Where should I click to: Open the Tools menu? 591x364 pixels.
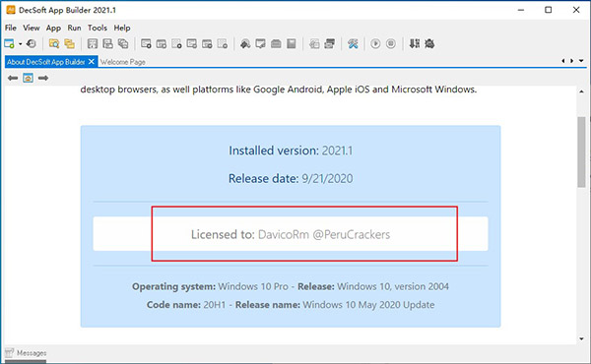coord(98,28)
